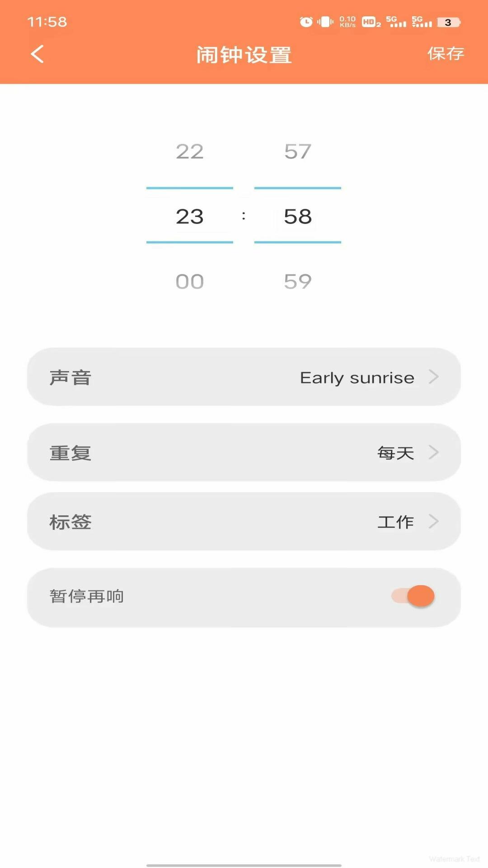Tap the alarm clock status icon
Image resolution: width=488 pixels, height=868 pixels.
(x=306, y=22)
